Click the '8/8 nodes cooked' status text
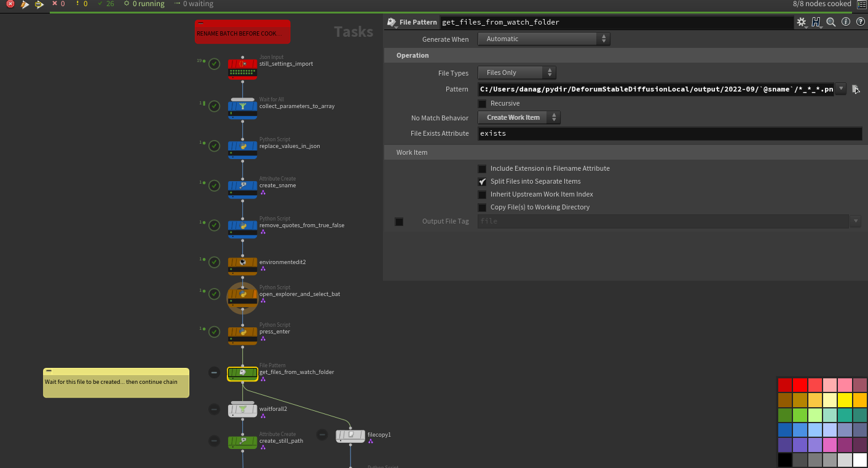Screen dimensions: 868x468 [823, 4]
